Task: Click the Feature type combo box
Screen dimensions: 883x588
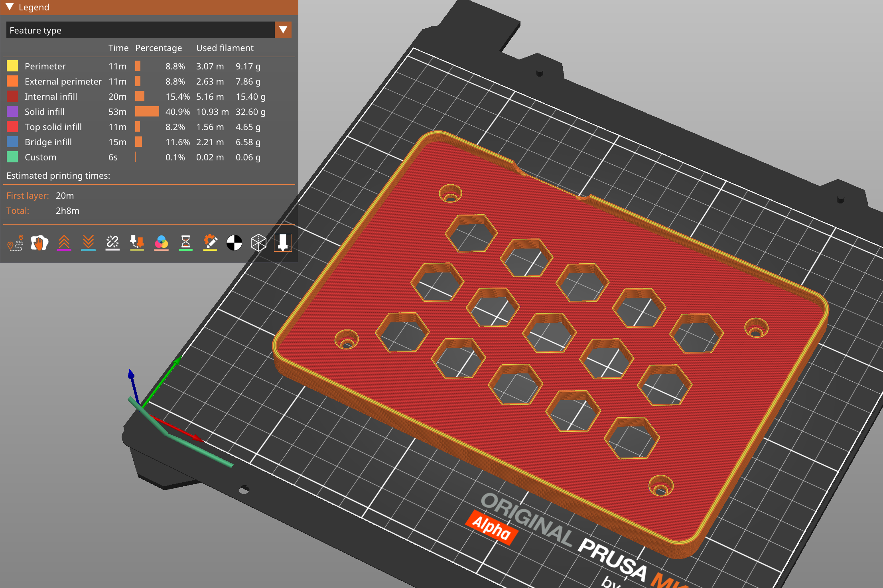Action: [x=140, y=30]
